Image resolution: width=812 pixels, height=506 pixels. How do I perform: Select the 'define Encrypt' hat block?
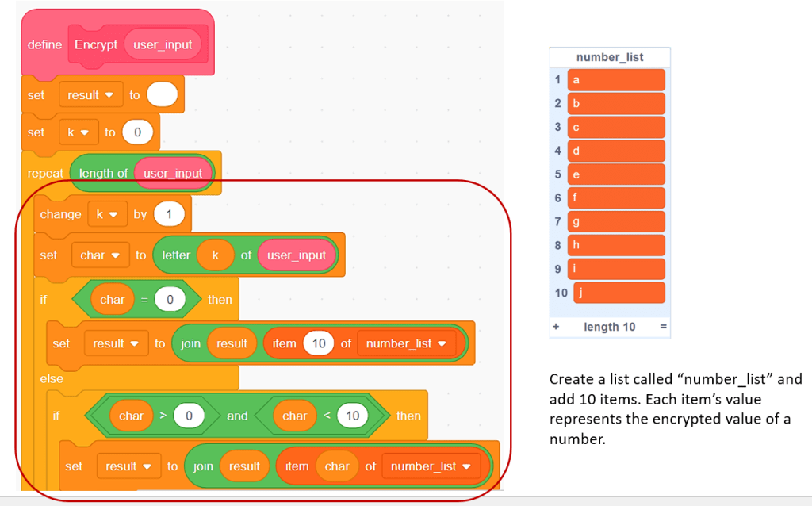point(44,45)
